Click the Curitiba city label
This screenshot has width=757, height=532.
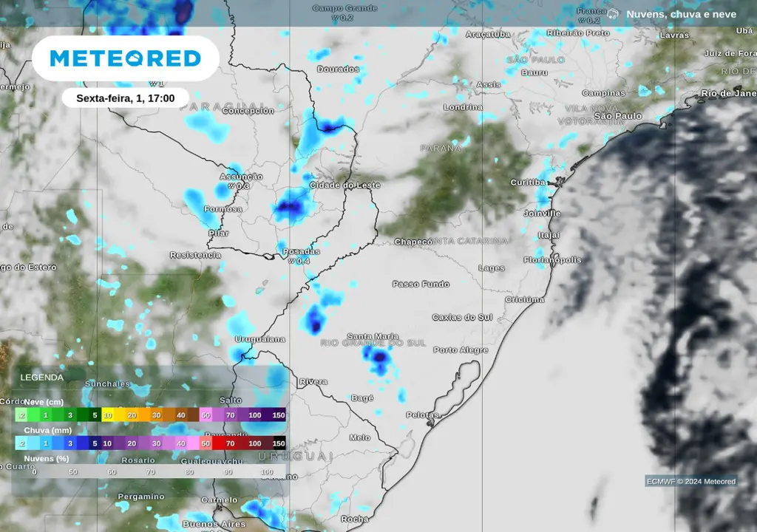528,183
